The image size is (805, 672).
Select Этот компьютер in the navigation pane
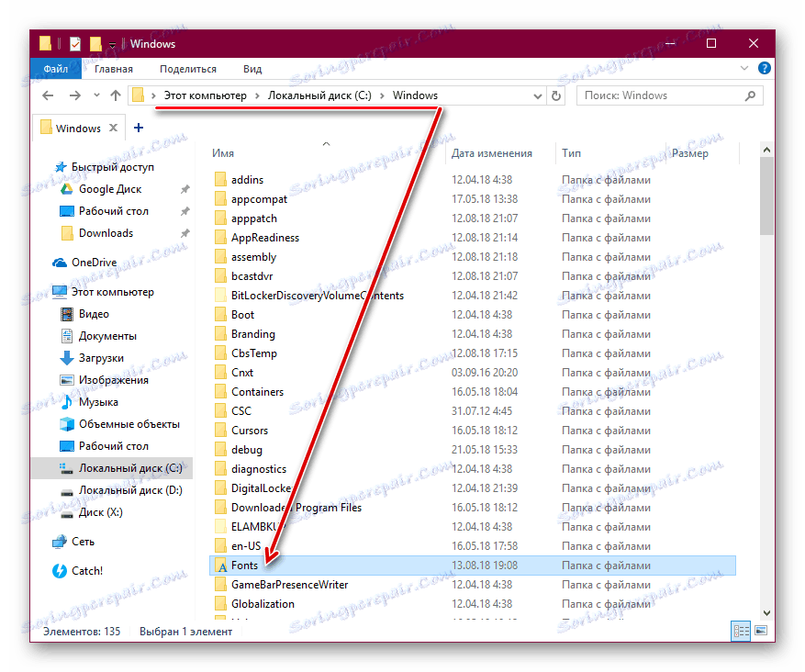(x=112, y=292)
